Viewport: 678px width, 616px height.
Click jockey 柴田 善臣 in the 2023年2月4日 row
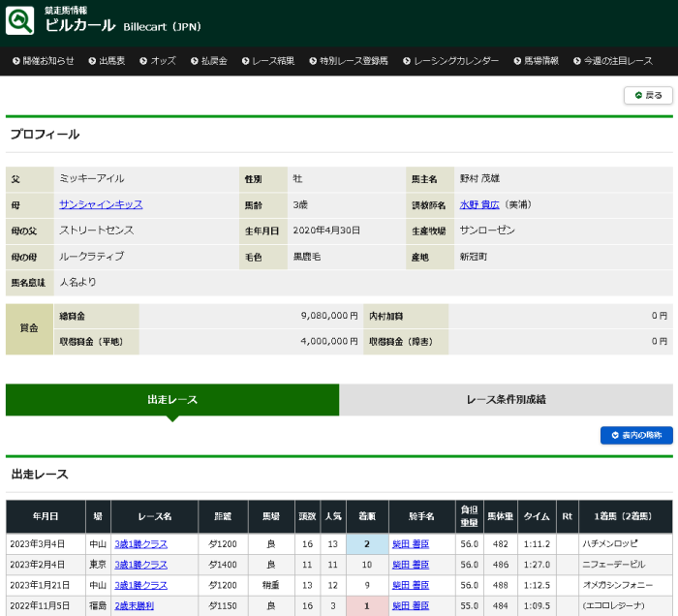click(410, 565)
